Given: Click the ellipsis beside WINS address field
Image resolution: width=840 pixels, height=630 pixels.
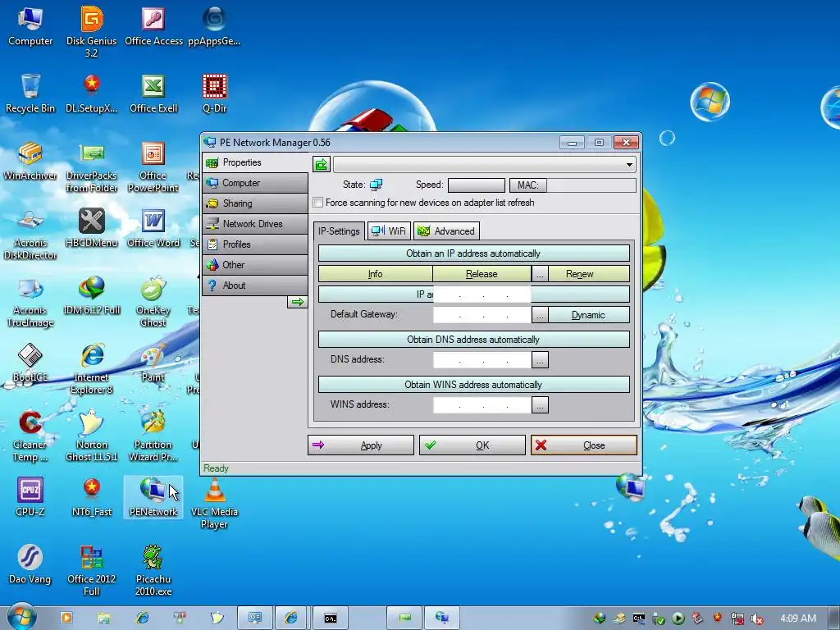Looking at the screenshot, I should pos(540,405).
